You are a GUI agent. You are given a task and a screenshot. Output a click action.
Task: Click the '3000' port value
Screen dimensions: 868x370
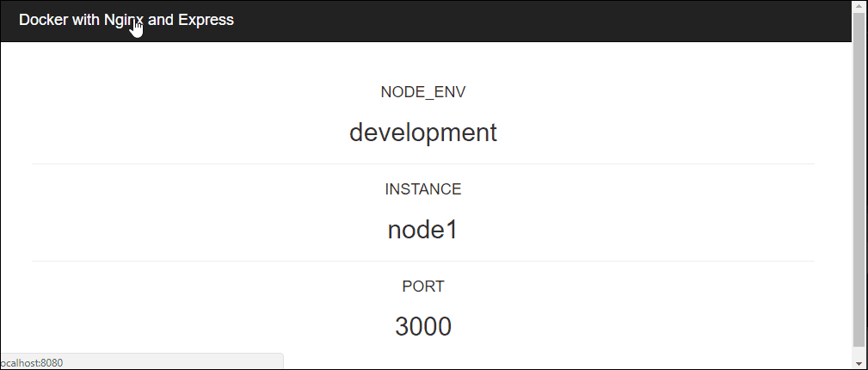[x=423, y=326]
